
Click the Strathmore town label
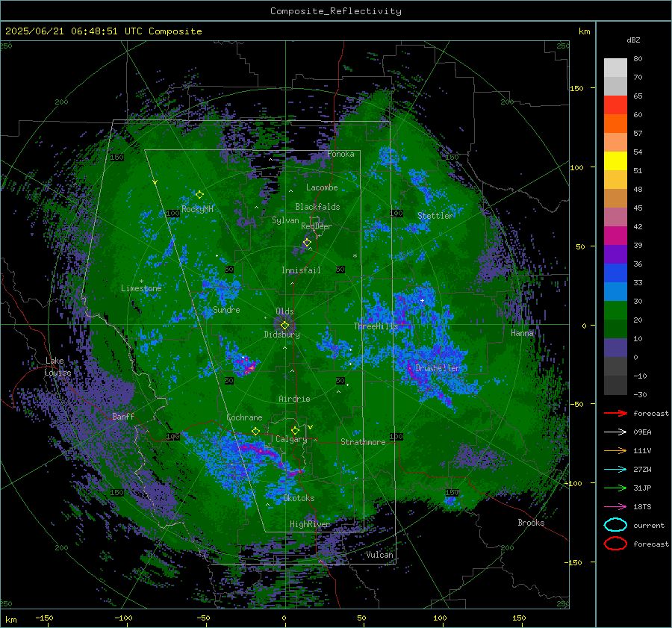pyautogui.click(x=363, y=442)
